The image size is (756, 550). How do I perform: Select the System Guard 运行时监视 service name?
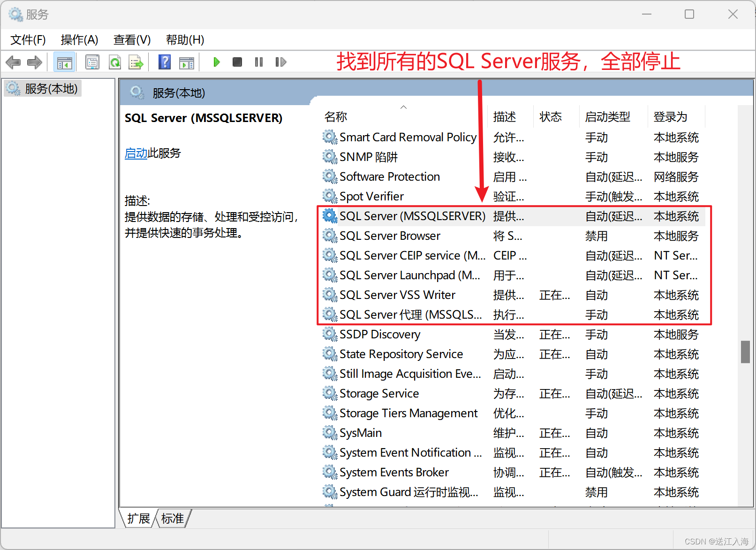pos(409,492)
